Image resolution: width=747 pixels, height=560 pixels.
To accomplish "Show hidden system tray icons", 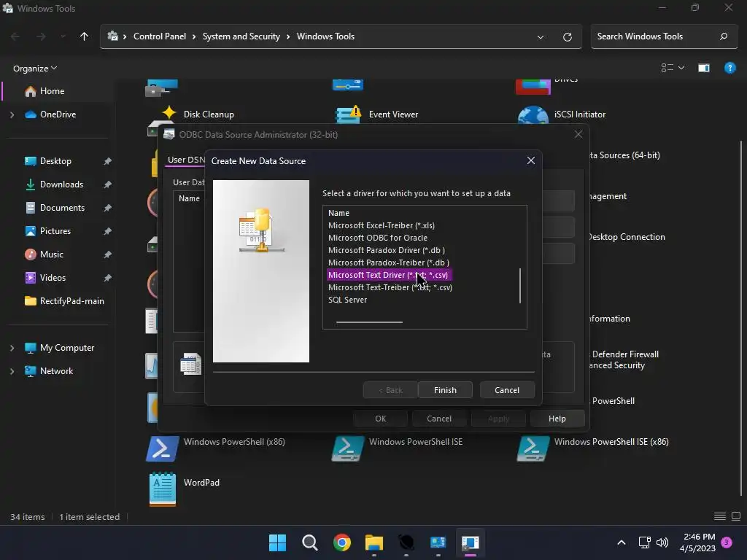I will click(x=622, y=542).
